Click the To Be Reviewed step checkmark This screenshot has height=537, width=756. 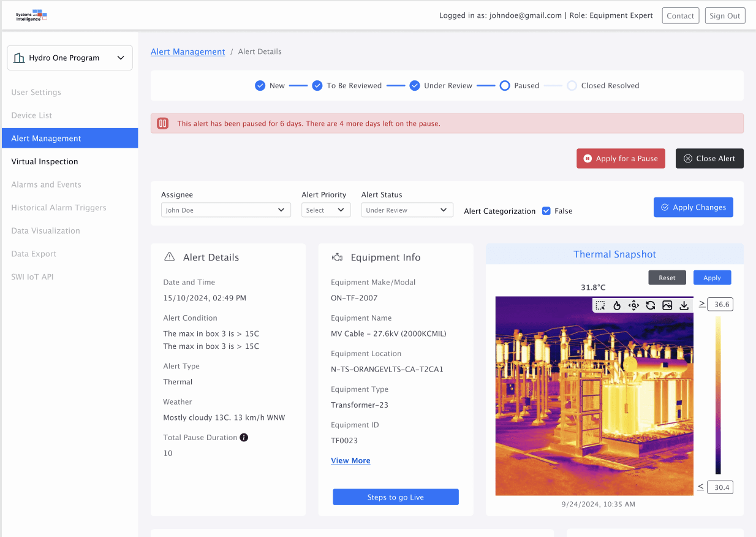point(317,86)
